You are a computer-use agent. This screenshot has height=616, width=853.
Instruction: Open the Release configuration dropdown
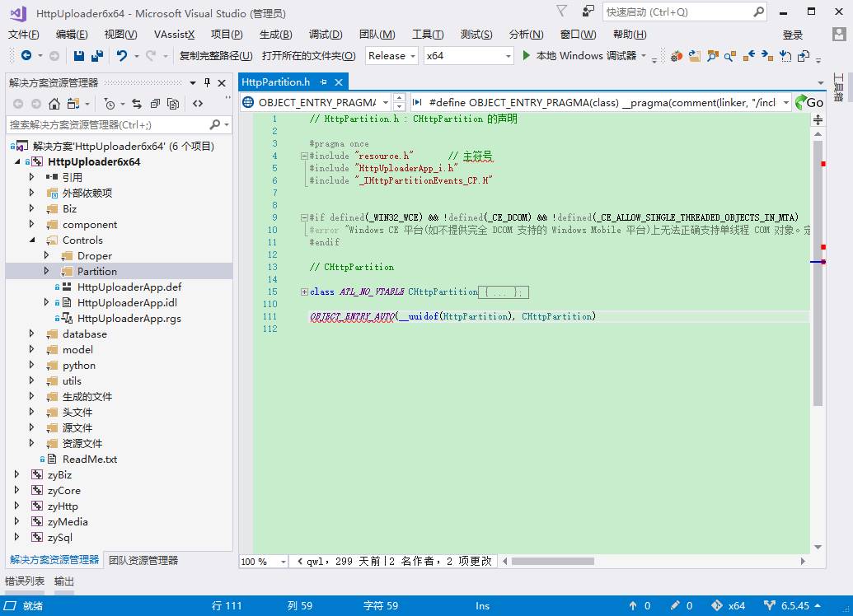click(391, 56)
